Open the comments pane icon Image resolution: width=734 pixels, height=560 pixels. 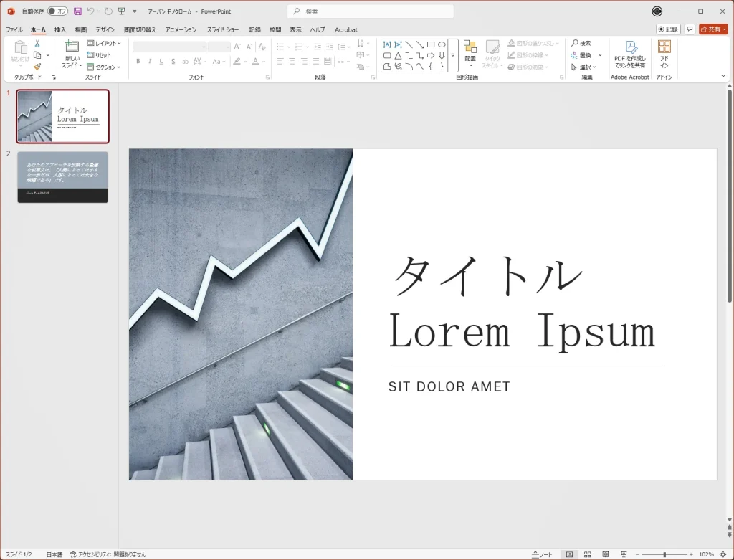690,29
